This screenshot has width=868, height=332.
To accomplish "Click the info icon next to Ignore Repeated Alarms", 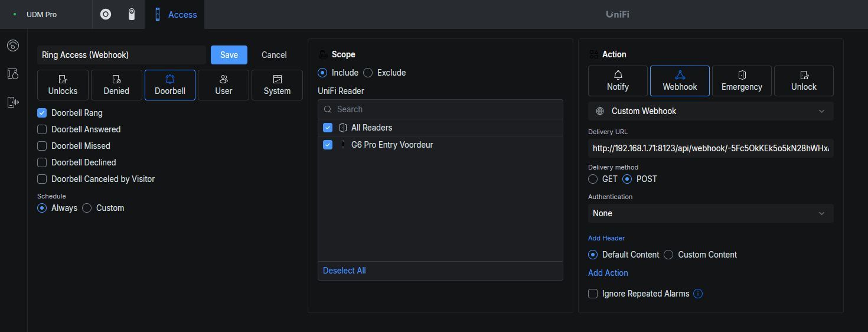I will (698, 294).
